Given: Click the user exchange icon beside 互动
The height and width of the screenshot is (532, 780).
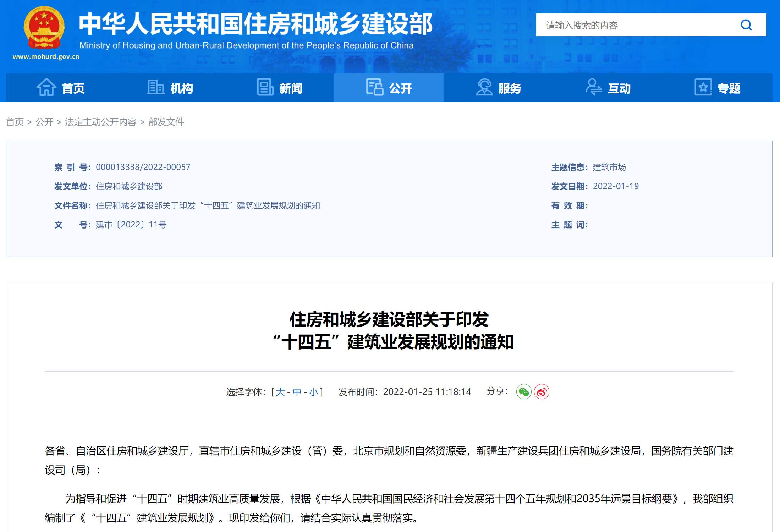Looking at the screenshot, I should pyautogui.click(x=594, y=87).
